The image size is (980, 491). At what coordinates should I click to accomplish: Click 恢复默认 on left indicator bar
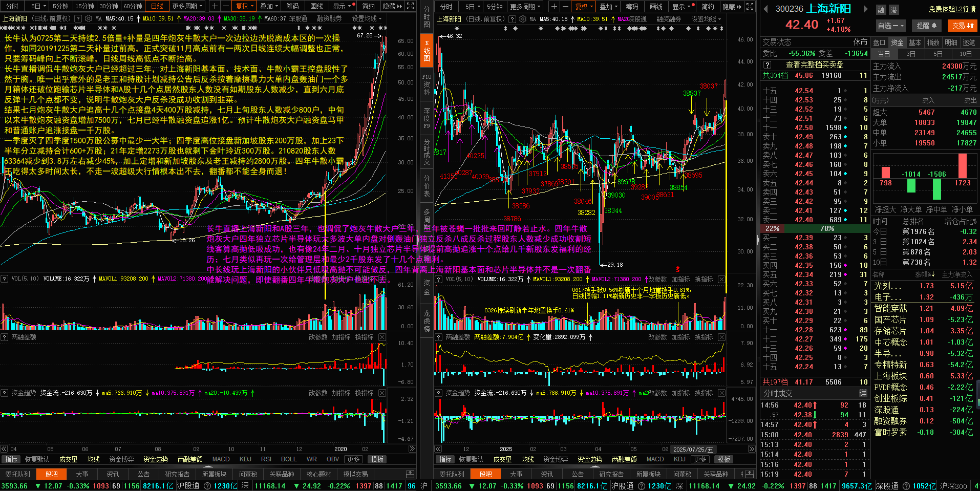(x=37, y=459)
